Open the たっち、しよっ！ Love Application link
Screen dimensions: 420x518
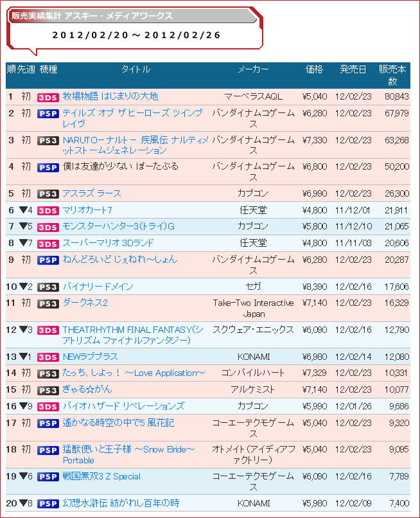coord(134,373)
